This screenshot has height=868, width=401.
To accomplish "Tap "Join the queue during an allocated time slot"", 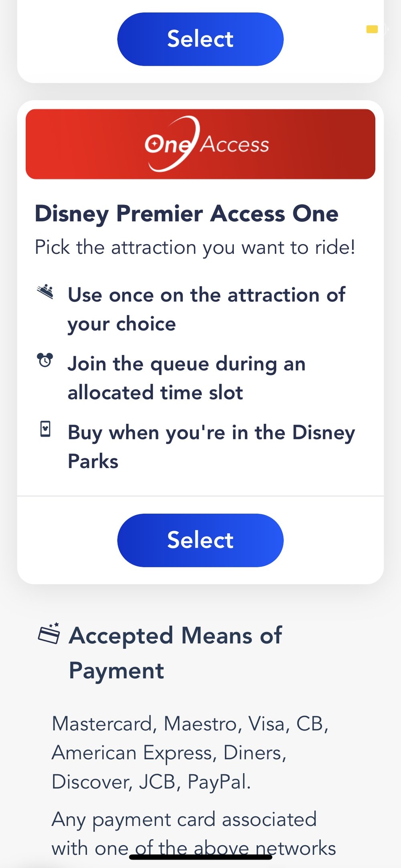I will pos(186,378).
